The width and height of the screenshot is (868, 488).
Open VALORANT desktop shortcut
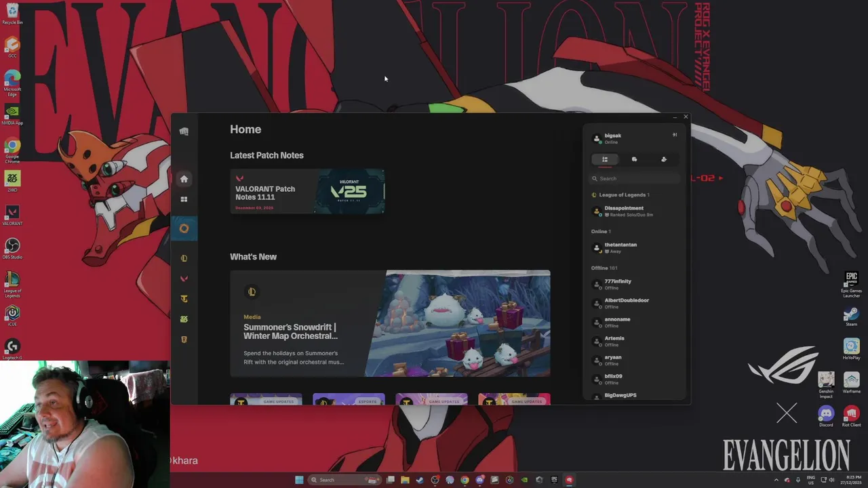12,214
